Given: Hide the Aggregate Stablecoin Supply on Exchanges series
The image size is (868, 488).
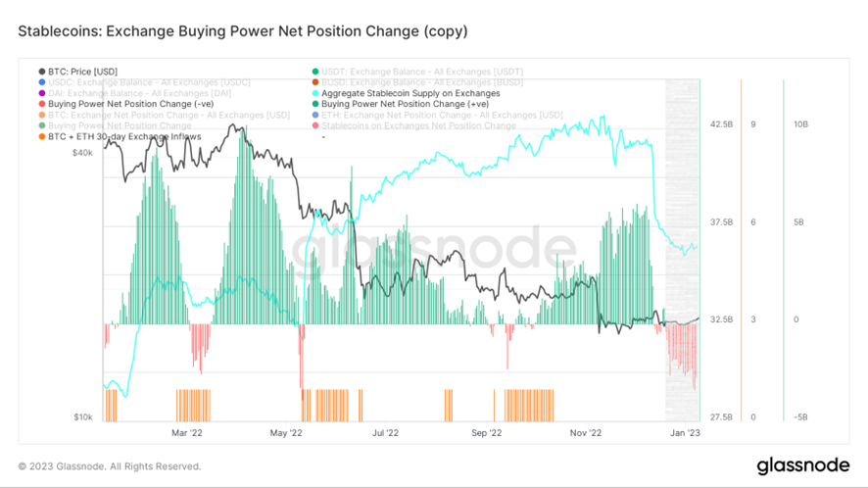Looking at the screenshot, I should (x=410, y=93).
